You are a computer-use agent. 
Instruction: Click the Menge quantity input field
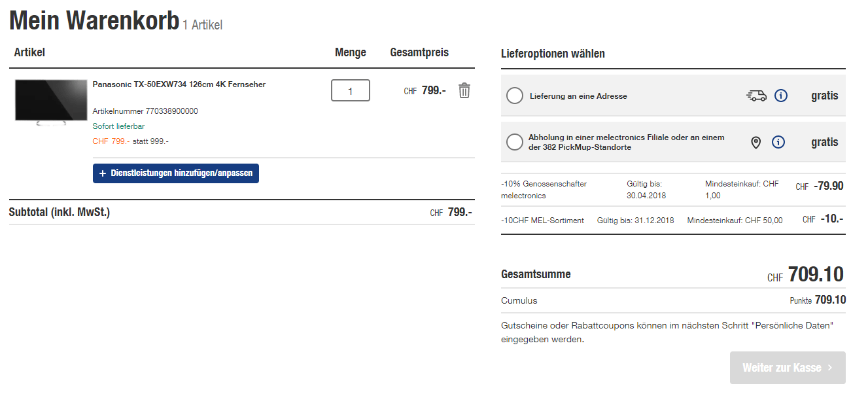[350, 90]
